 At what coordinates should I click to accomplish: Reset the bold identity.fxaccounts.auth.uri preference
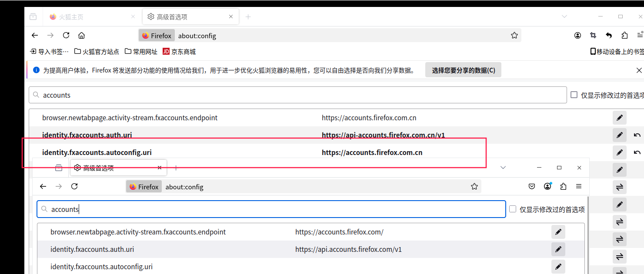tap(637, 135)
